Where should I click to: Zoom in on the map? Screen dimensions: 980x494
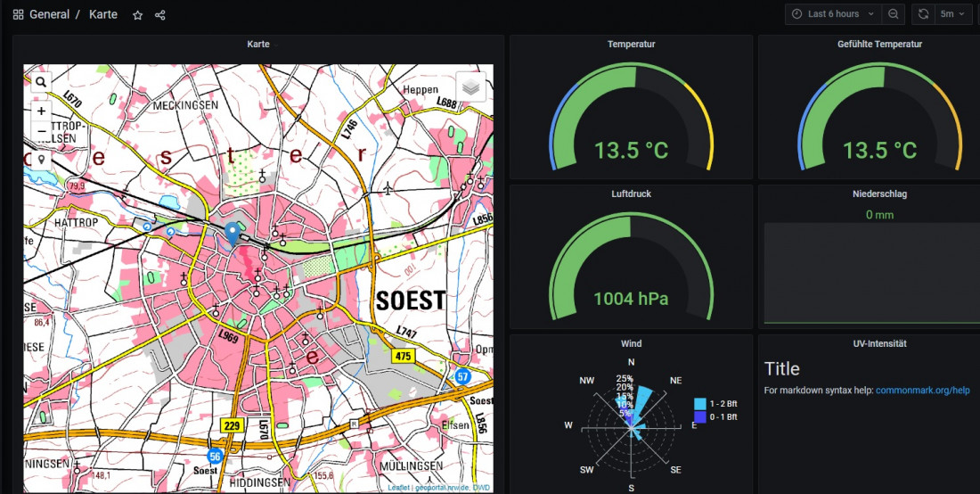click(x=41, y=111)
